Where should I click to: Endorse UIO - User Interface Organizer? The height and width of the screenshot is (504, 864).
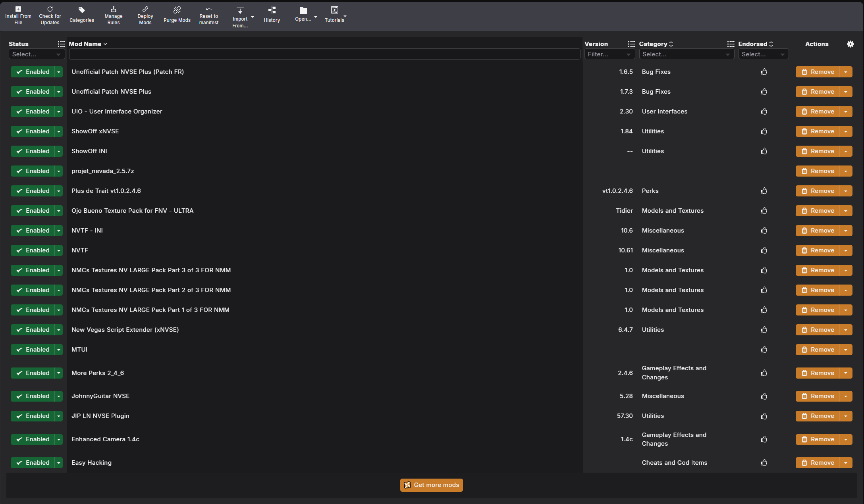[764, 112]
